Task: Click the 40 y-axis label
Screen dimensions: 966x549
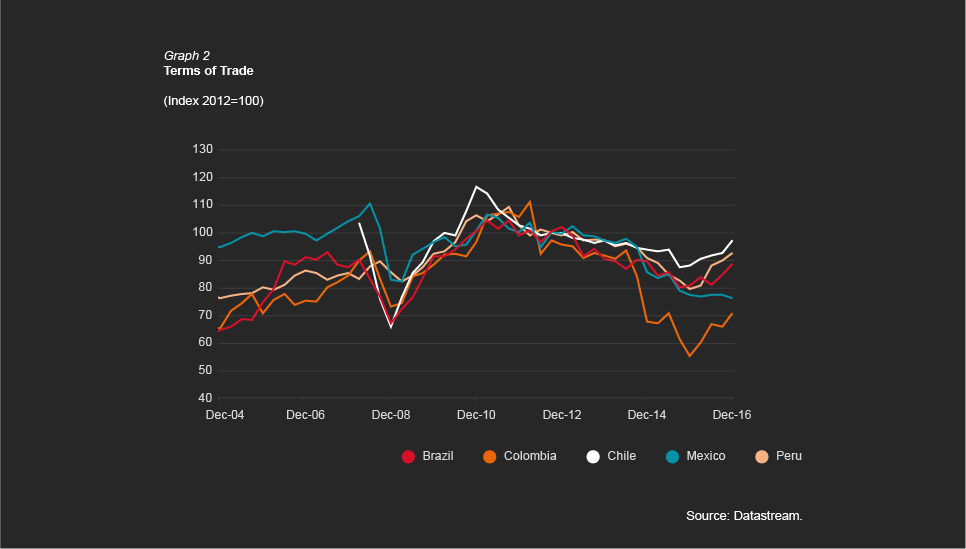Action: tap(205, 398)
